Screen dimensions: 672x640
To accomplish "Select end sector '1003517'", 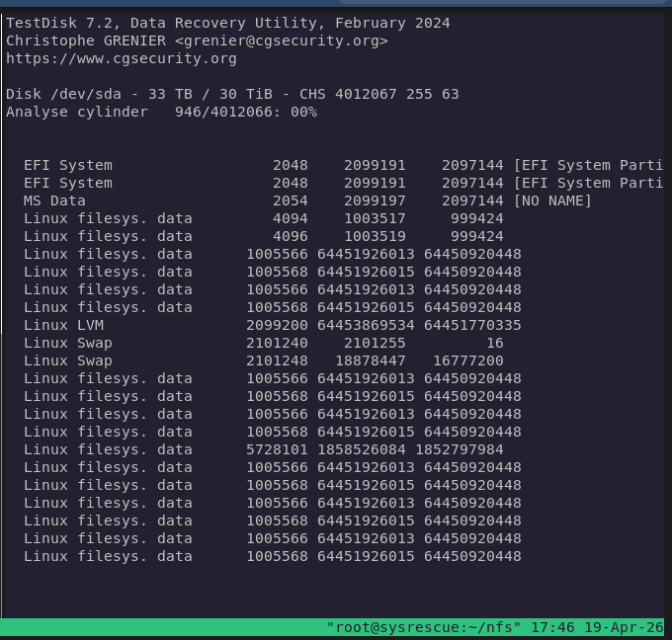I will [375, 218].
